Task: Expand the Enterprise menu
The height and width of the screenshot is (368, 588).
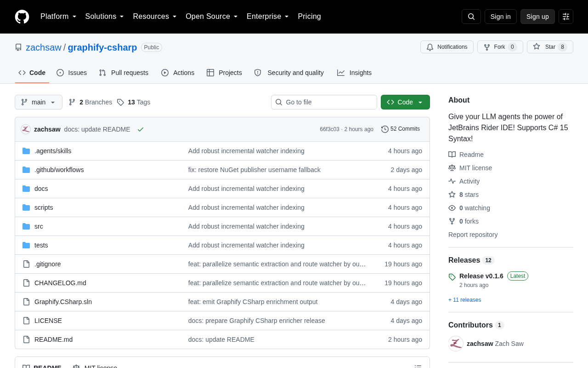Action: click(268, 17)
